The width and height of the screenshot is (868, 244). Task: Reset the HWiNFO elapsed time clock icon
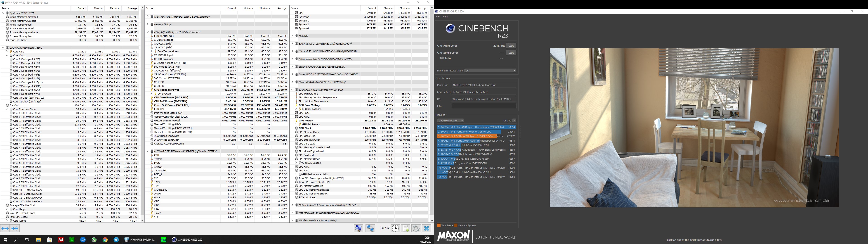click(395, 228)
